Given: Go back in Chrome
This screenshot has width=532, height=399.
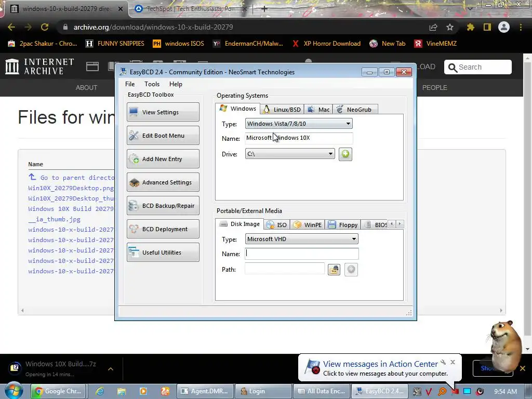Looking at the screenshot, I should click(x=11, y=27).
